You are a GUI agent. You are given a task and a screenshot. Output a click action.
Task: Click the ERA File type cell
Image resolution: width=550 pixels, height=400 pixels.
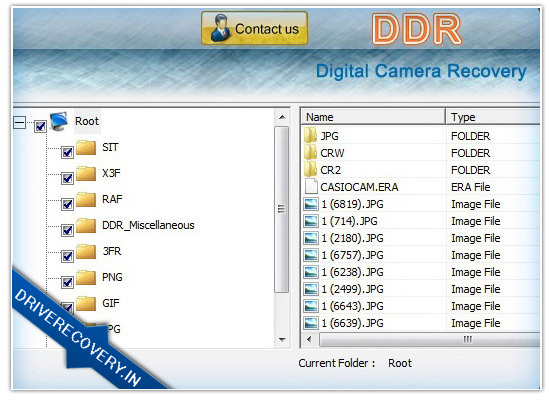(x=471, y=187)
